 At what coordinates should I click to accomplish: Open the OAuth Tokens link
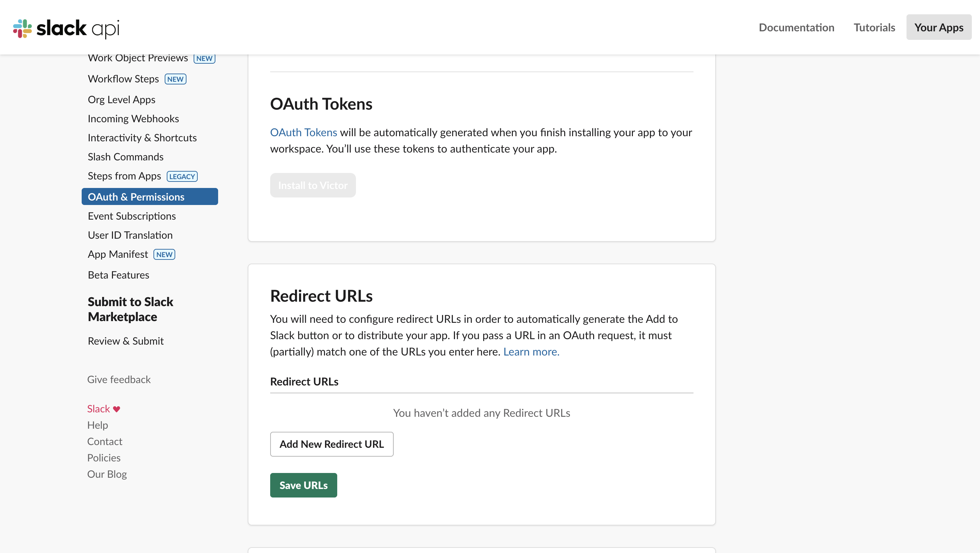pyautogui.click(x=303, y=132)
